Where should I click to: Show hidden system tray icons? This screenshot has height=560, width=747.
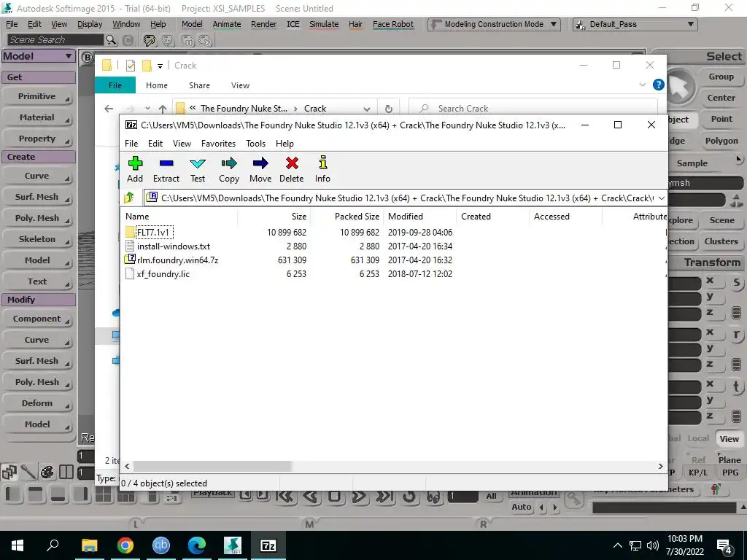pos(617,545)
